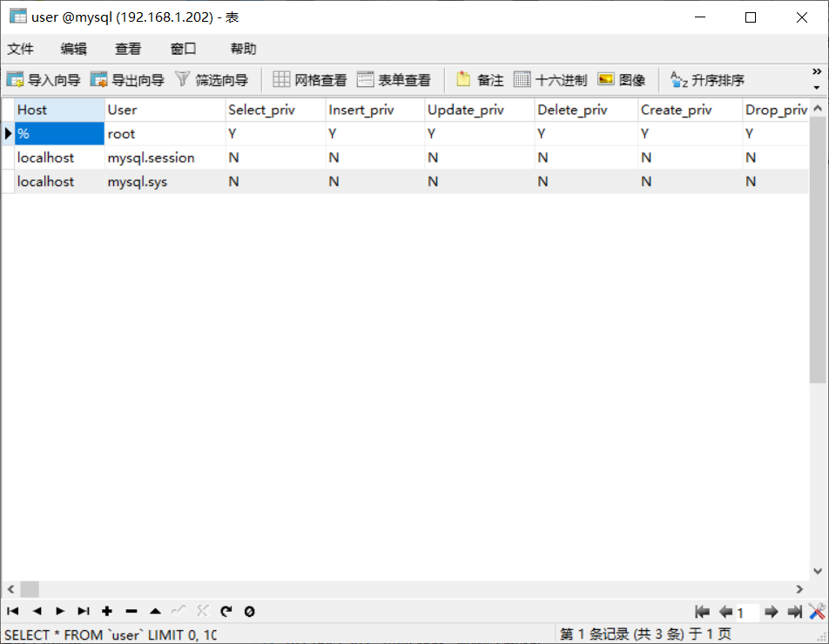This screenshot has height=644, width=829.
Task: Select the mysql.session user cell
Action: tap(151, 158)
